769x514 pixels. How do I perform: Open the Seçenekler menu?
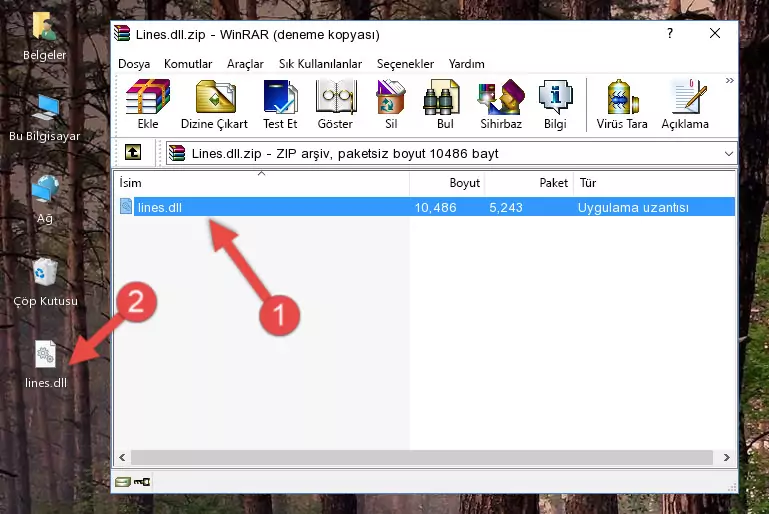click(x=405, y=64)
